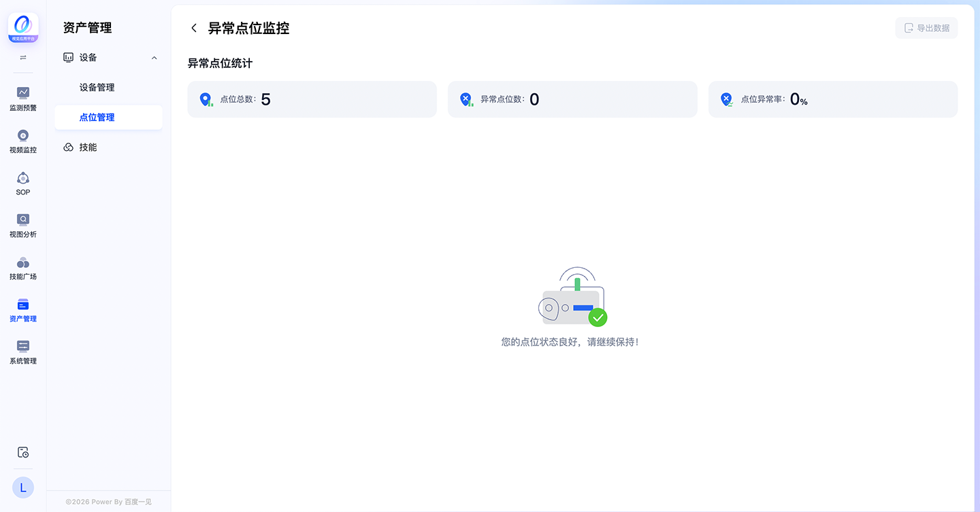The width and height of the screenshot is (980, 512).
Task: Click the platform logo icon
Action: pos(23,28)
